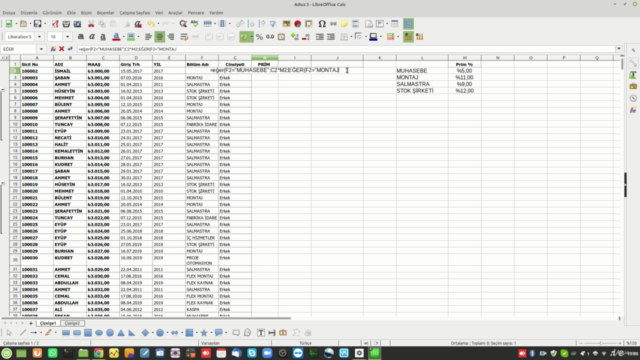Screen dimensions: 640x360
Task: Apply the red font color
Action: 116,37
